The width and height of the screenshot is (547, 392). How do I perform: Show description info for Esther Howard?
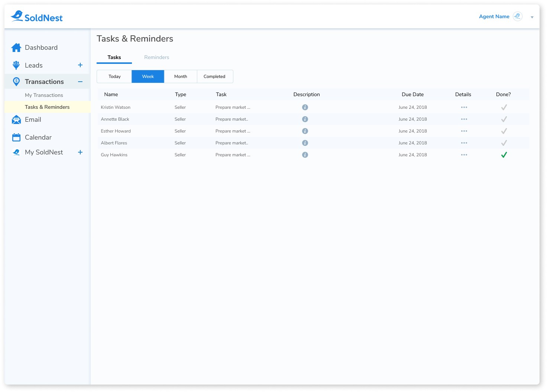(305, 131)
